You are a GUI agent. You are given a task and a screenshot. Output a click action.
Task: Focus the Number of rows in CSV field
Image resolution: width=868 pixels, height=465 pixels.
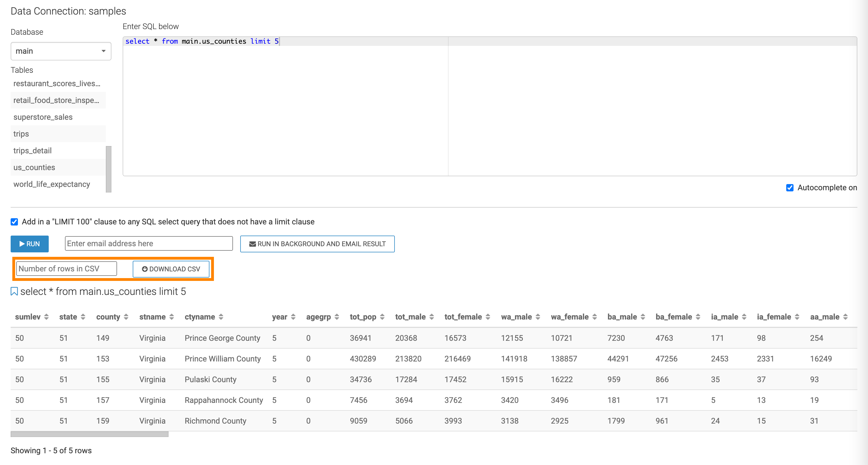click(66, 269)
